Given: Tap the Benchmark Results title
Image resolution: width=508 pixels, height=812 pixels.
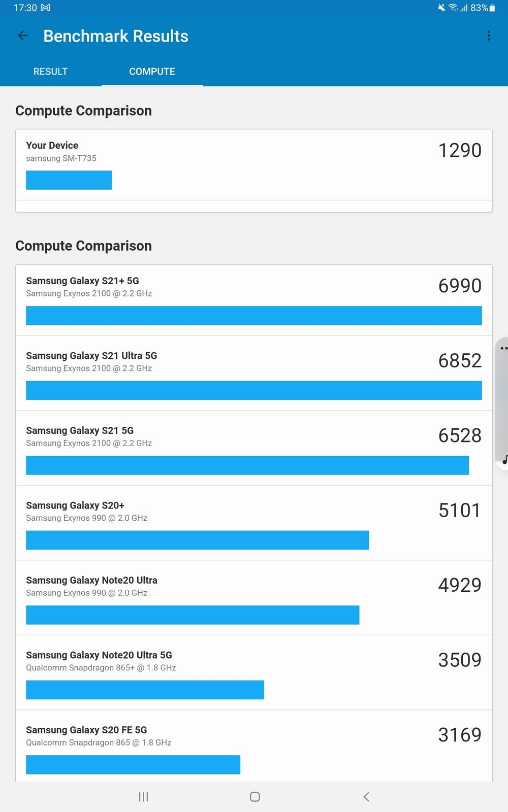Looking at the screenshot, I should coord(116,36).
